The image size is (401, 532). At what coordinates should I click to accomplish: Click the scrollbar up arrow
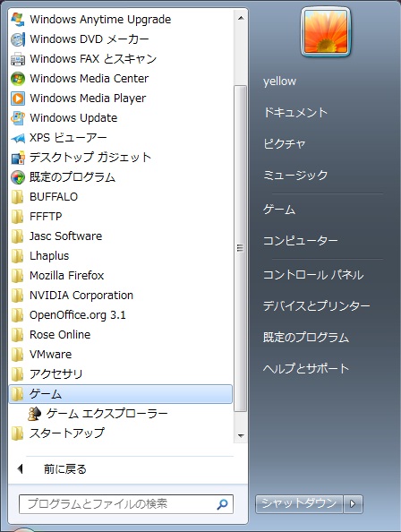point(241,18)
